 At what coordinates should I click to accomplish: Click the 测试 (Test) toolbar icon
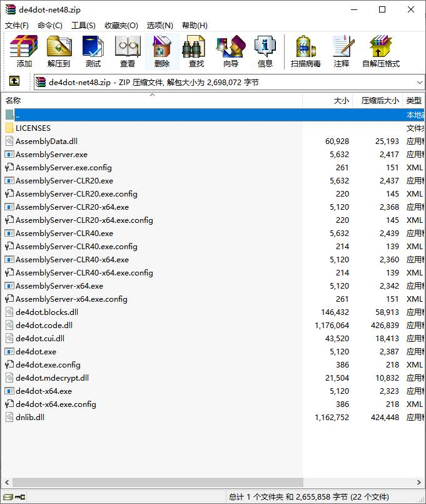pos(93,46)
